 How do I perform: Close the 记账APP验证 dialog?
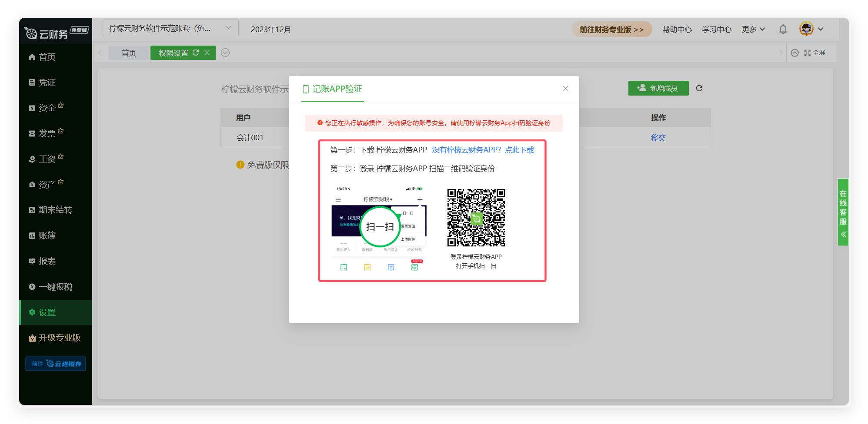point(565,88)
